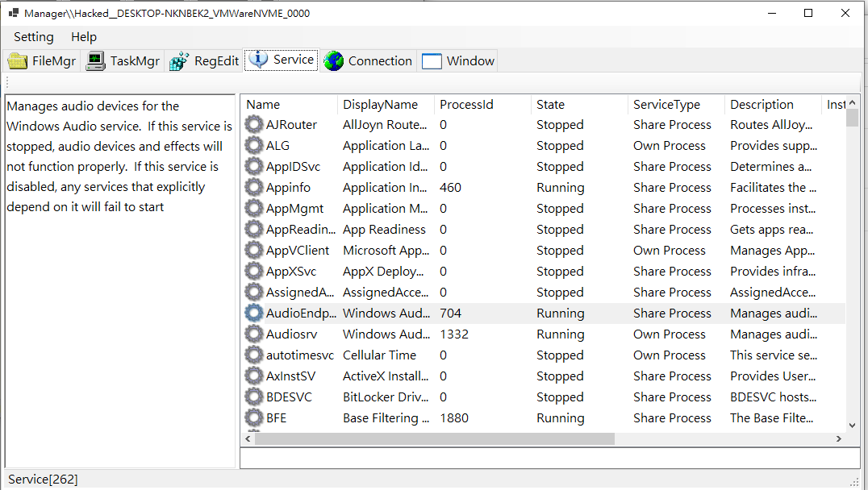Viewport: 868px width, 490px height.
Task: Click the scroll up arrow of service list
Action: 853,102
